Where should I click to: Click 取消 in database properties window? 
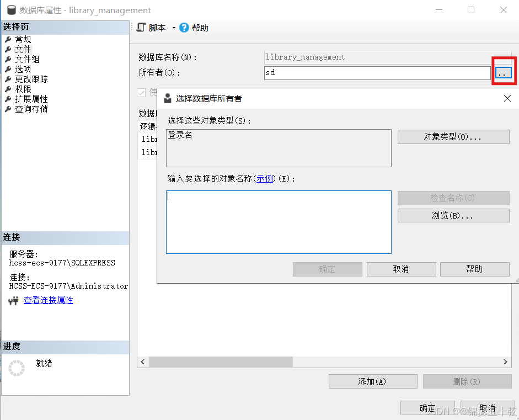click(x=488, y=408)
